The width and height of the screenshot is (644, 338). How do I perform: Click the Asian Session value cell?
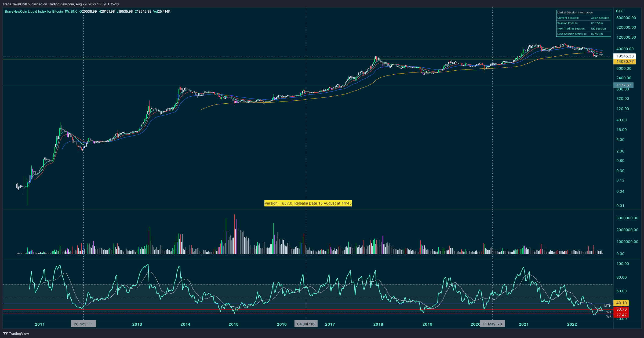[600, 18]
